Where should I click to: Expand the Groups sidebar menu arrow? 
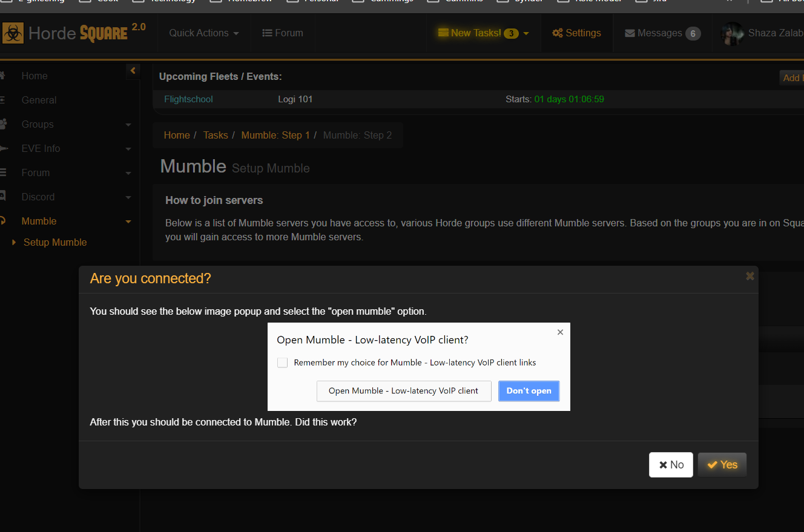128,125
